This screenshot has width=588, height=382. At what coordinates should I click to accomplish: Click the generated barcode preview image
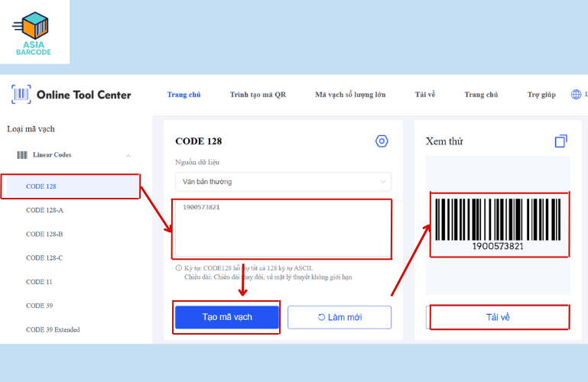[498, 224]
